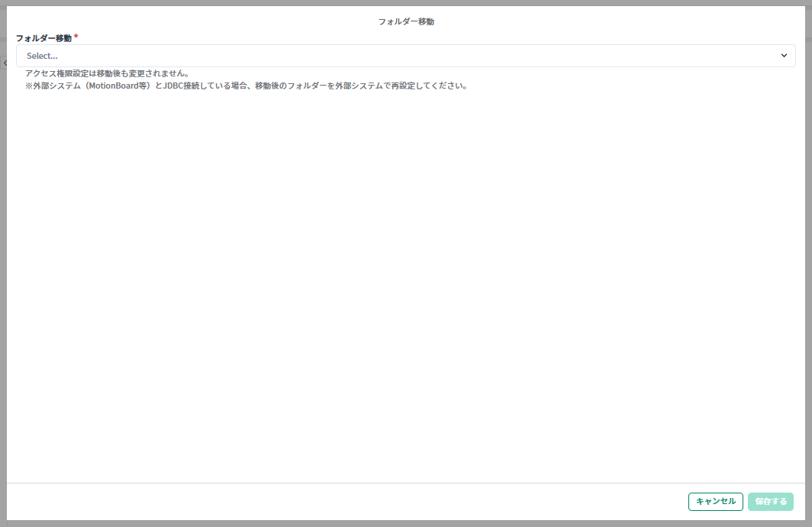Click the grey backdrop above the dialog
This screenshot has height=527, width=812.
(x=406, y=2)
